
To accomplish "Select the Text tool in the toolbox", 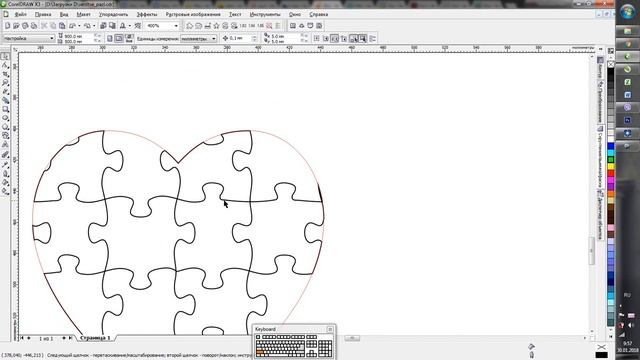I will tap(5, 144).
